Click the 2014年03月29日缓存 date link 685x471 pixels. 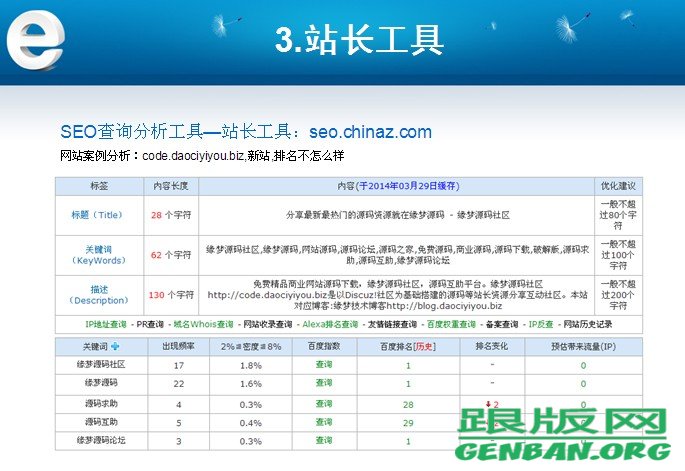407,186
